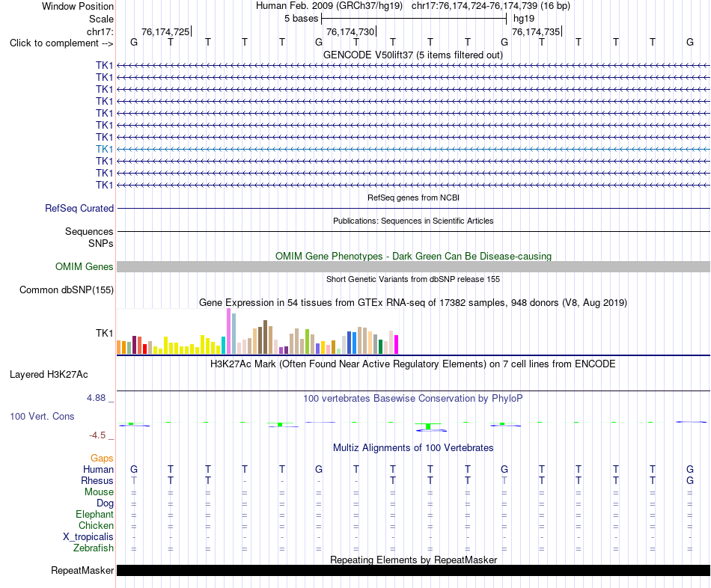The height and width of the screenshot is (588, 711).
Task: Select the light-blue highlighted TK1 transcript label
Action: [104, 149]
